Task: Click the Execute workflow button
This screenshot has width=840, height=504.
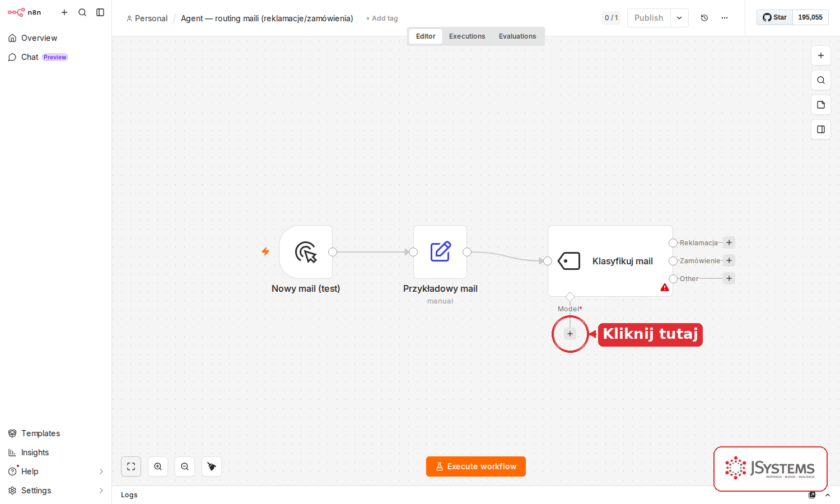Action: click(x=476, y=466)
